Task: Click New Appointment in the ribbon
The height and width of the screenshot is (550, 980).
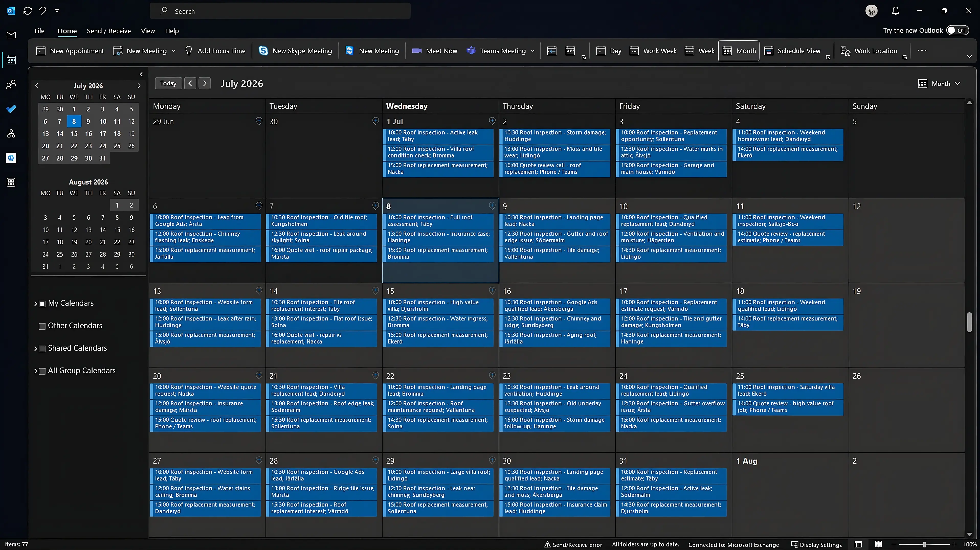Action: coord(70,51)
